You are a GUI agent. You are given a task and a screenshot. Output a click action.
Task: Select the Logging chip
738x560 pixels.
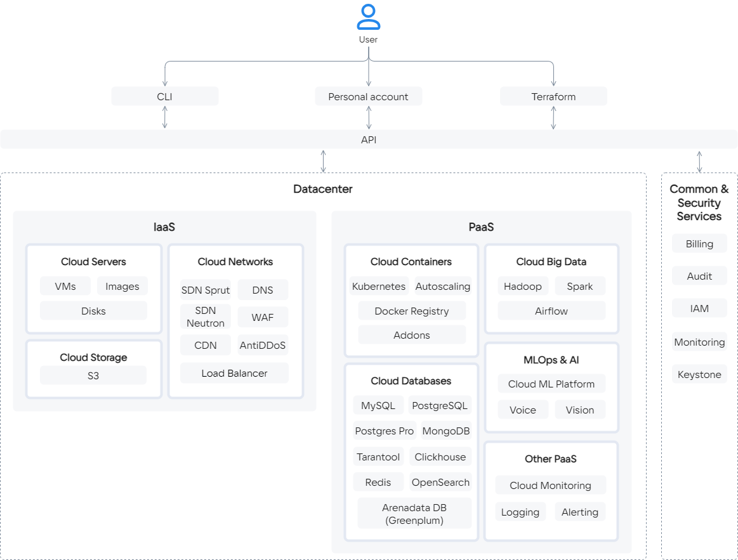pyautogui.click(x=520, y=512)
